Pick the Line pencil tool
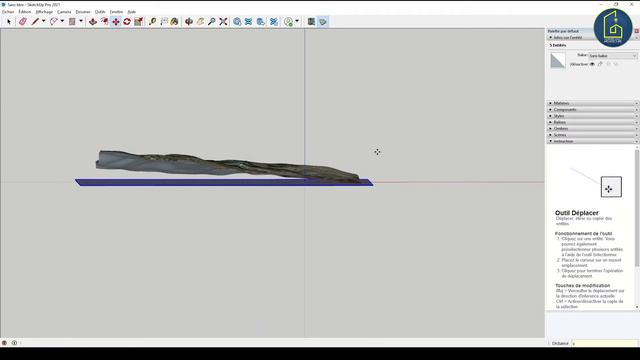 pyautogui.click(x=36, y=22)
